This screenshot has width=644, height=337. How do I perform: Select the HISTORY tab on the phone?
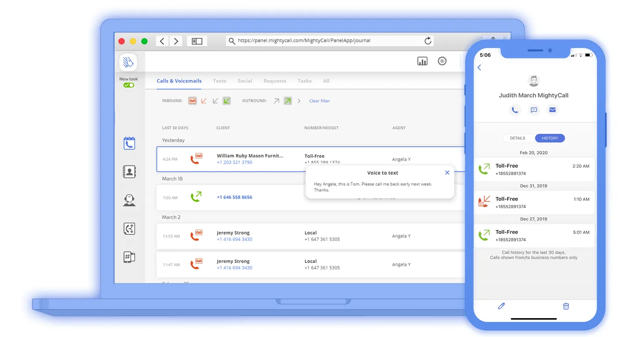tap(550, 138)
